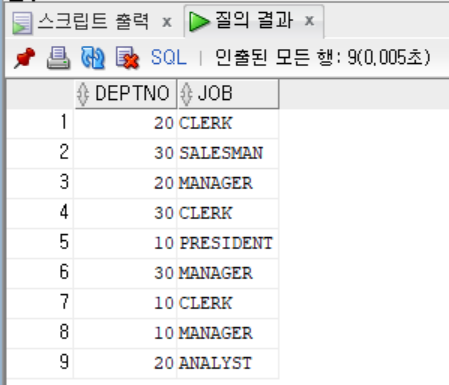Sort by the DEPTNO column header
449x385 pixels.
pos(125,94)
